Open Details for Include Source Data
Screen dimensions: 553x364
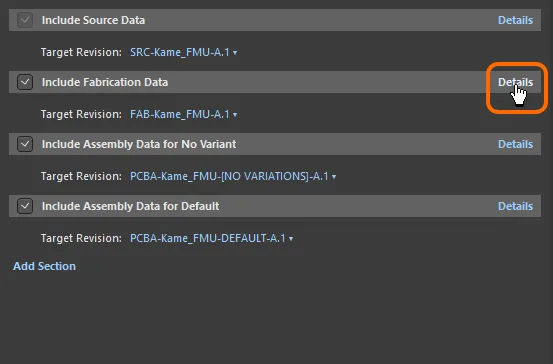(515, 20)
